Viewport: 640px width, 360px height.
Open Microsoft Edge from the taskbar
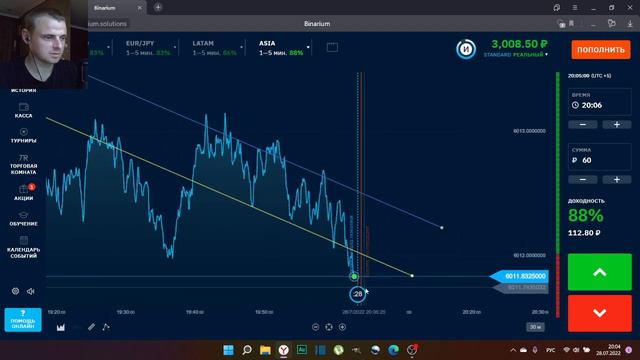(393, 350)
